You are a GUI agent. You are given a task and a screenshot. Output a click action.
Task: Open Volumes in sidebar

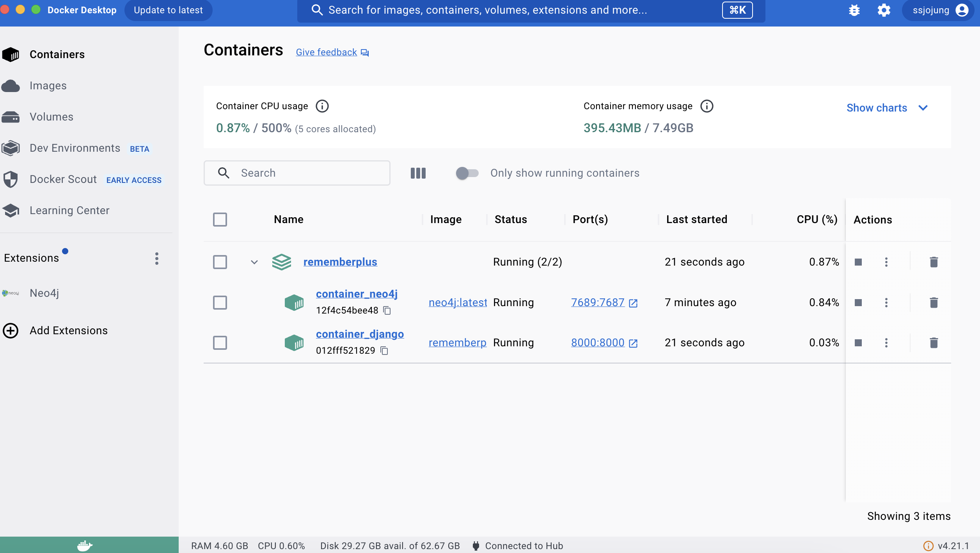click(51, 117)
